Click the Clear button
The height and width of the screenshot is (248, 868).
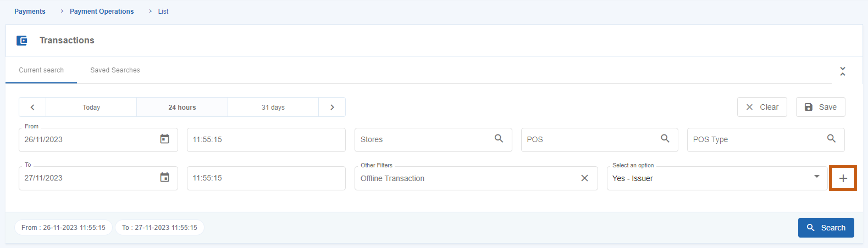click(x=762, y=107)
